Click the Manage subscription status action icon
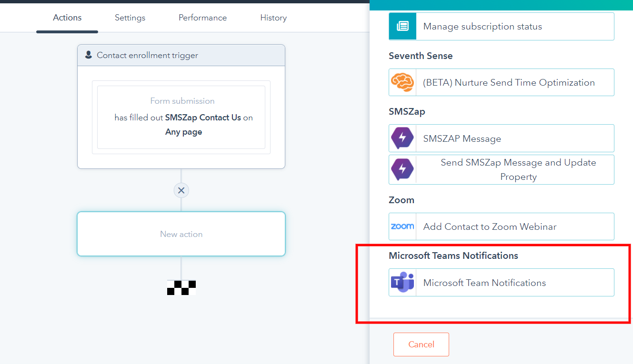 click(402, 26)
